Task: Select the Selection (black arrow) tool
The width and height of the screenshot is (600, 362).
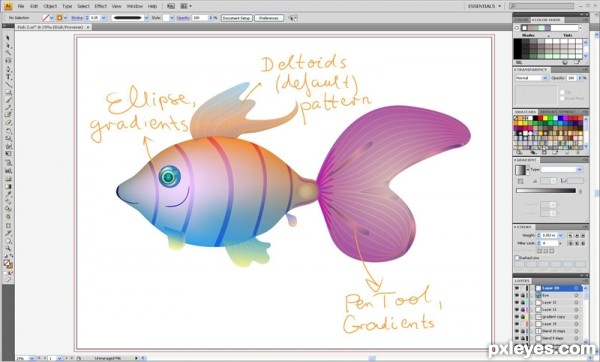Action: (8, 38)
